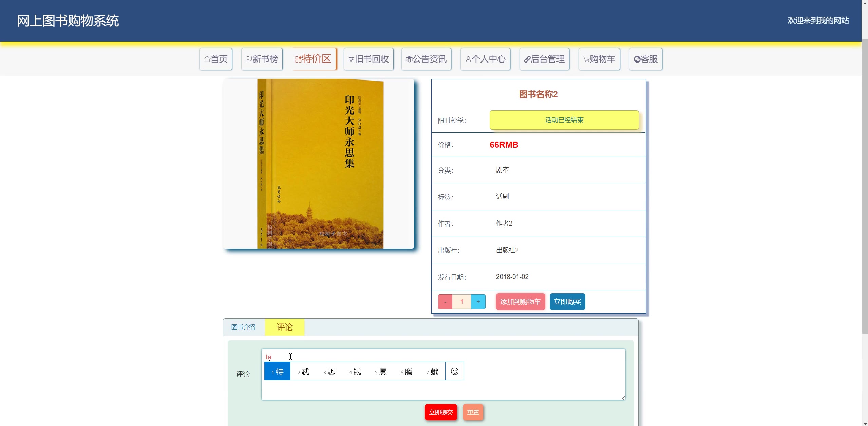
Task: Decrease quantity with the minus button
Action: 445,302
